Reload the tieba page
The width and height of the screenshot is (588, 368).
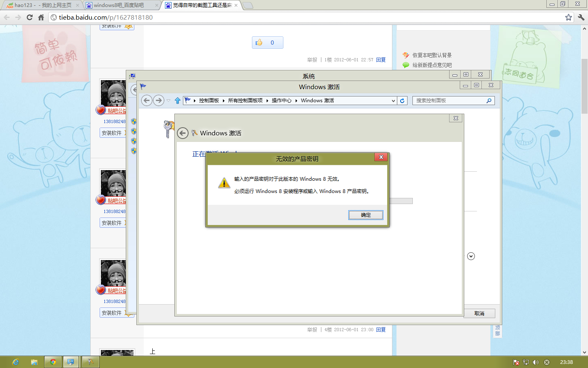(29, 17)
